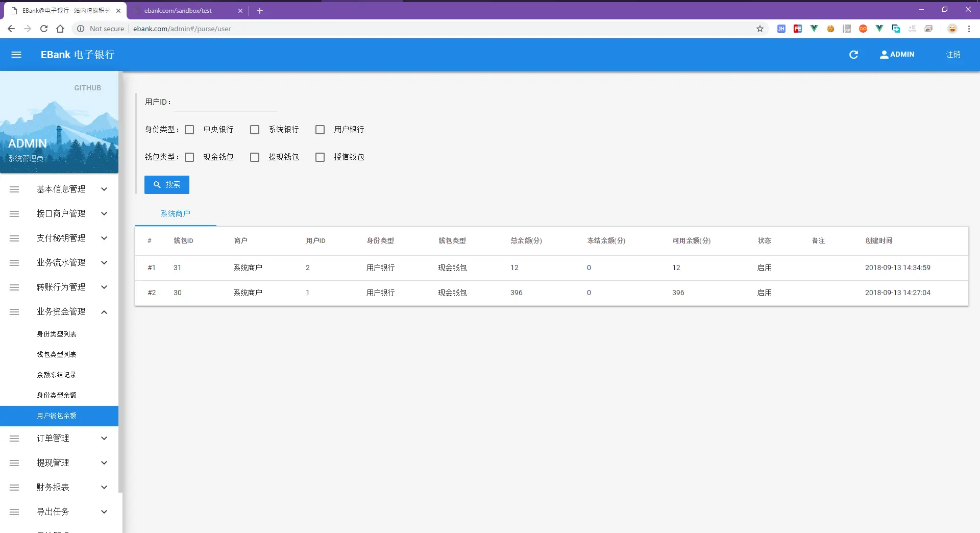Image resolution: width=980 pixels, height=533 pixels.
Task: Open the cookie extension icon
Action: pyautogui.click(x=830, y=29)
